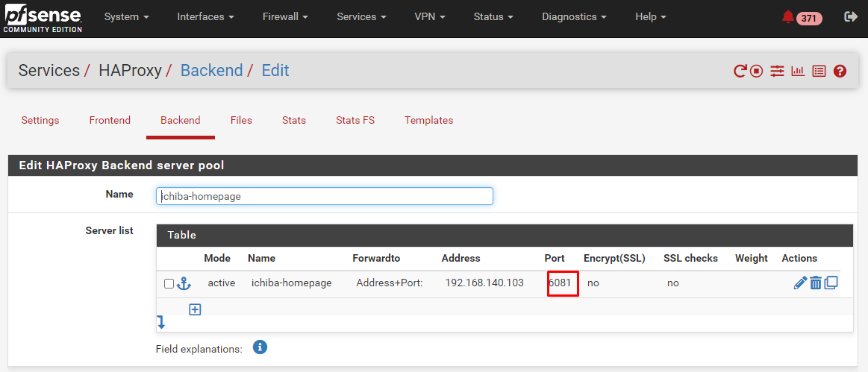The image size is (868, 372).
Task: Expand the Status menu
Action: [x=494, y=17]
